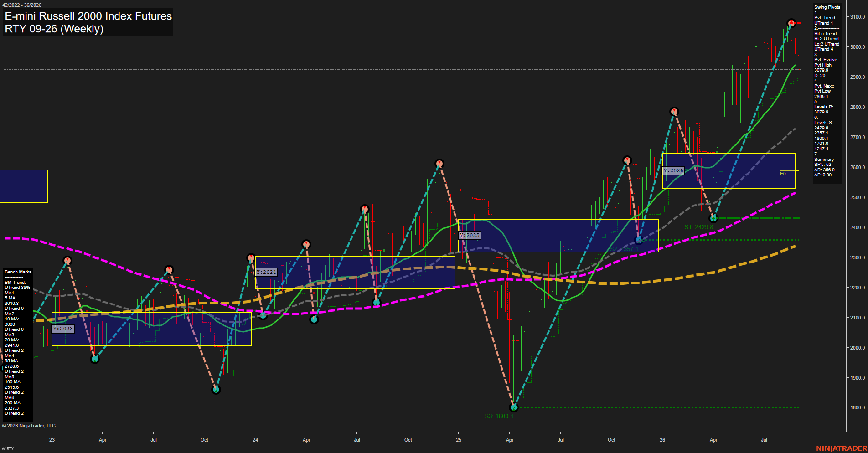
Task: Click the '5 MA:' label in Bench Marks
Action: (x=10, y=298)
